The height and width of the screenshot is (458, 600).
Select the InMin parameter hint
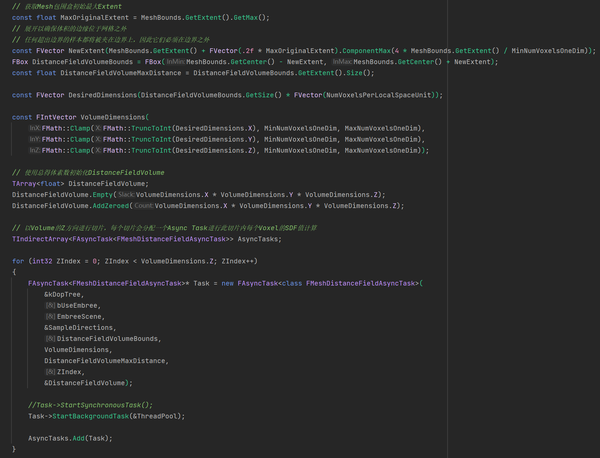(176, 62)
